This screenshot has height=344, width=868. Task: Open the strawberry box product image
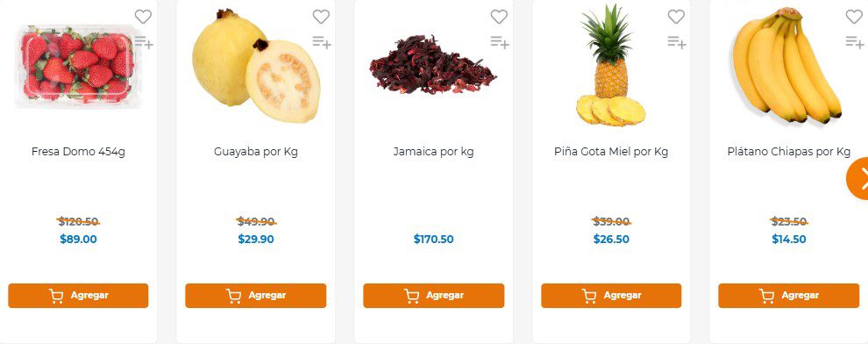click(x=77, y=65)
